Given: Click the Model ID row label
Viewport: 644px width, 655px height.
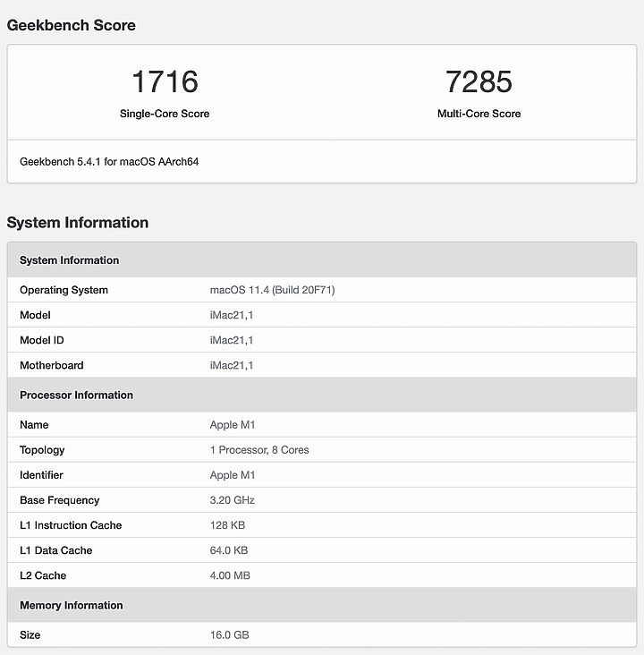Looking at the screenshot, I should click(42, 340).
